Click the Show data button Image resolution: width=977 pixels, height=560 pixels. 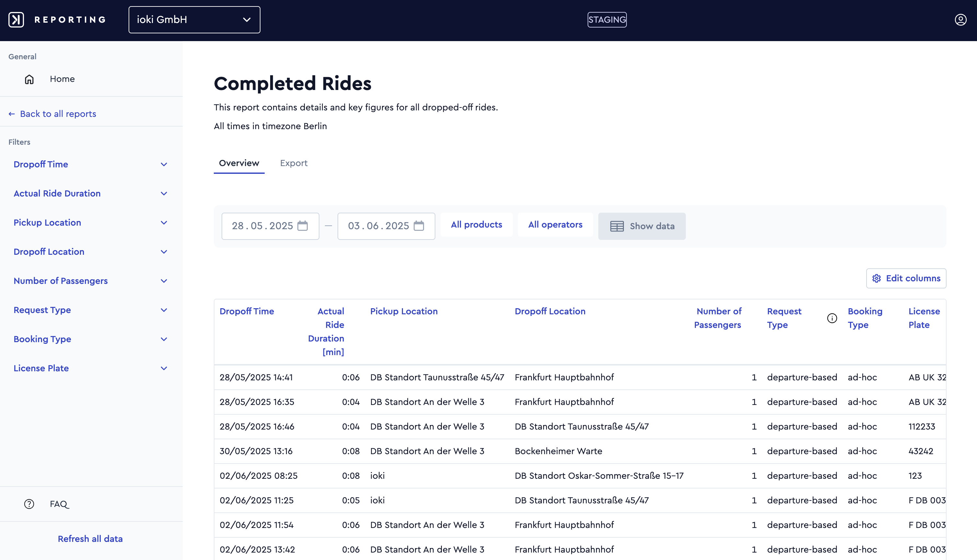[x=642, y=226]
